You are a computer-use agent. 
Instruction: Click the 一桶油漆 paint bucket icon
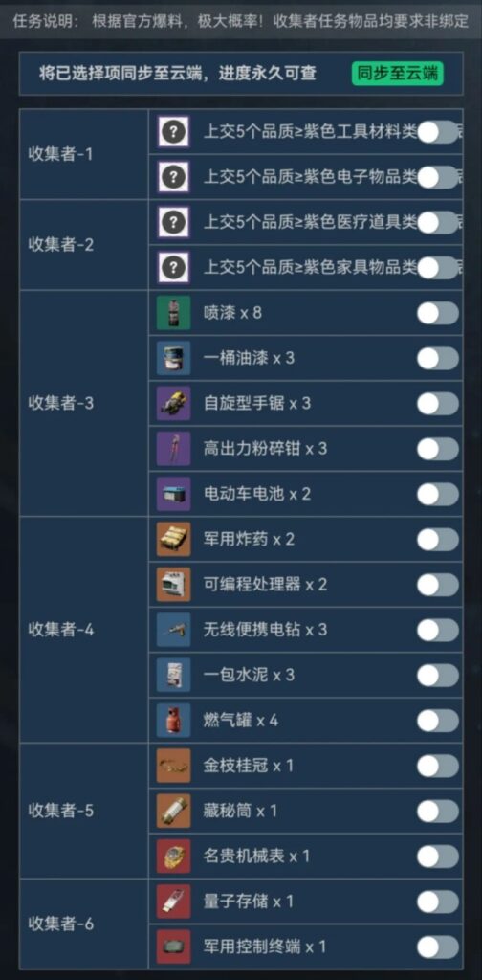[x=173, y=358]
